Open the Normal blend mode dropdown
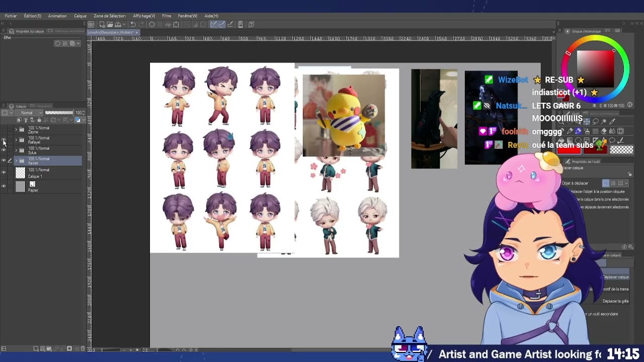Viewport: 644px width, 362px height. click(29, 113)
